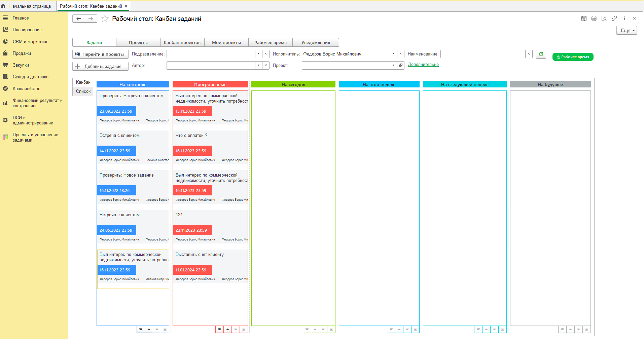Image resolution: width=644 pixels, height=339 pixels.
Task: Open print preview magnifier icon
Action: 604,18
